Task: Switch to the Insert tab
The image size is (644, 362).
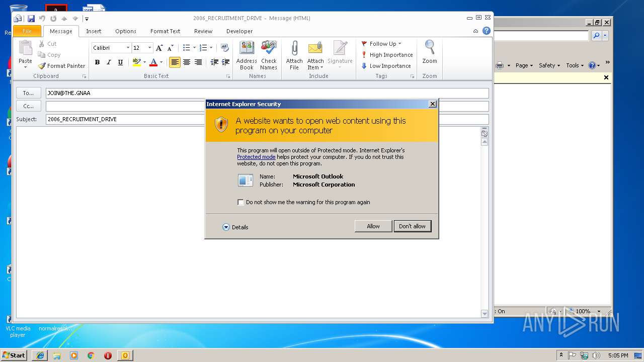Action: [94, 31]
